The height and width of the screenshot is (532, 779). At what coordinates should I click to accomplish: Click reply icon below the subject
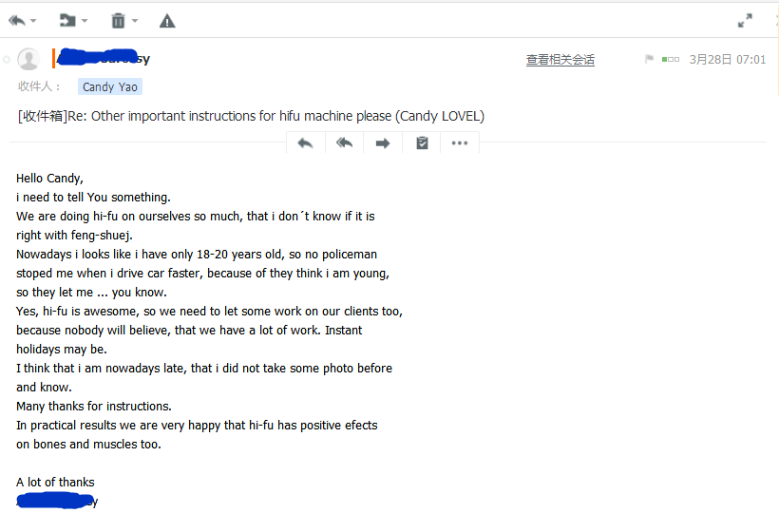305,143
